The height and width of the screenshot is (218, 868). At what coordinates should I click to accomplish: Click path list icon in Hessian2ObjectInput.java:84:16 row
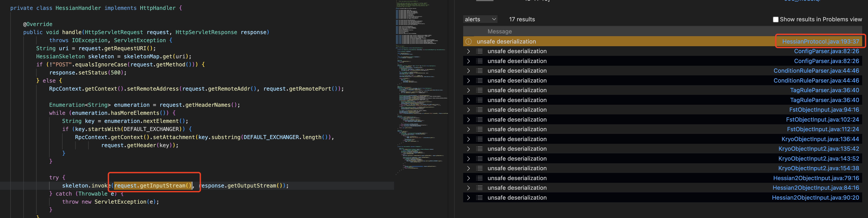click(x=480, y=188)
